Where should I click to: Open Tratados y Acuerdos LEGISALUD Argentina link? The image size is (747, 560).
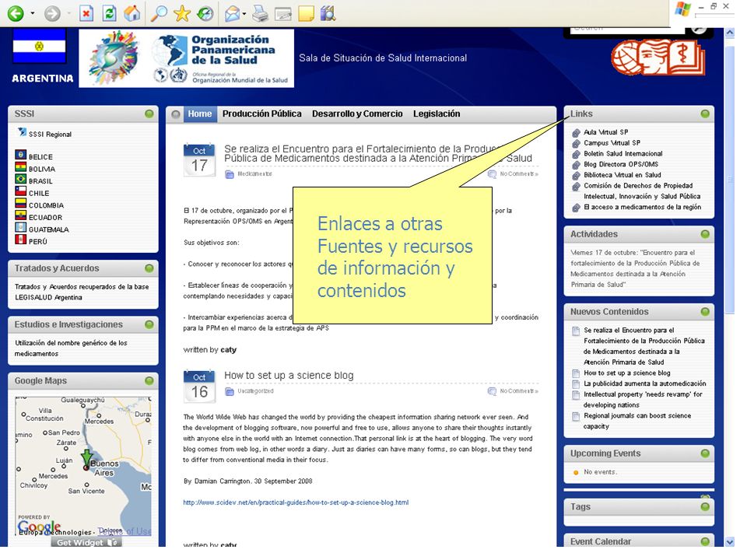[82, 292]
